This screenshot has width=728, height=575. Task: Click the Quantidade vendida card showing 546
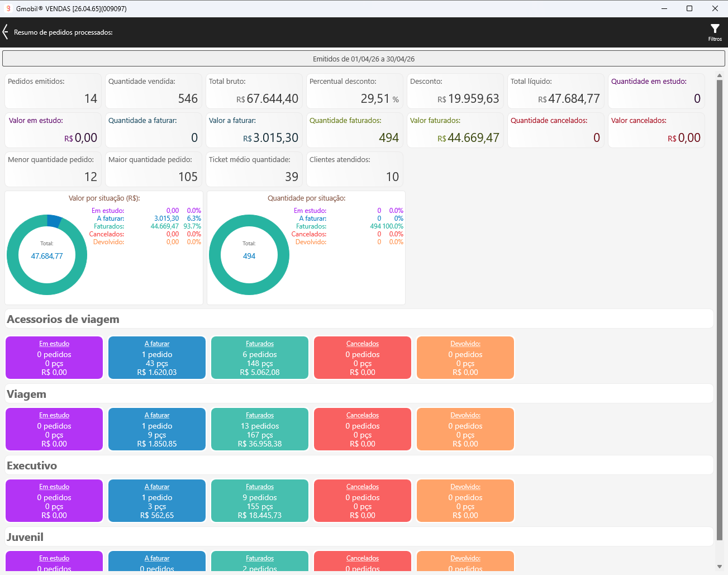154,91
